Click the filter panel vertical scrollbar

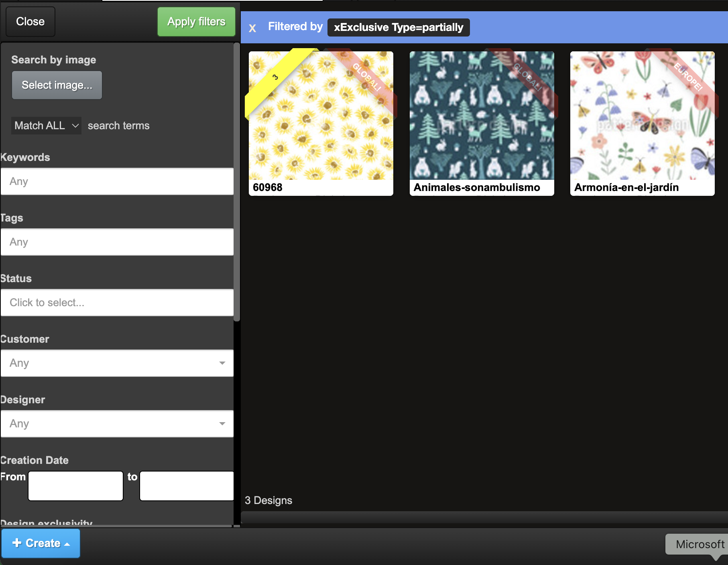click(x=237, y=182)
